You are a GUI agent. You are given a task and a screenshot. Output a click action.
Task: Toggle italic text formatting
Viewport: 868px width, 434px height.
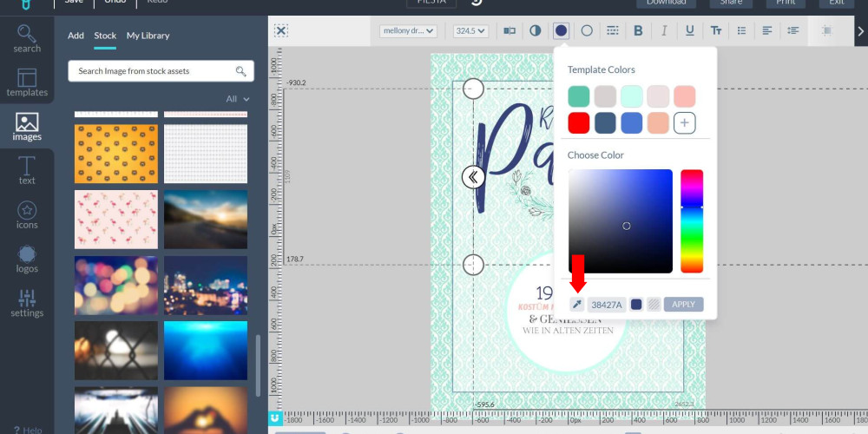664,31
